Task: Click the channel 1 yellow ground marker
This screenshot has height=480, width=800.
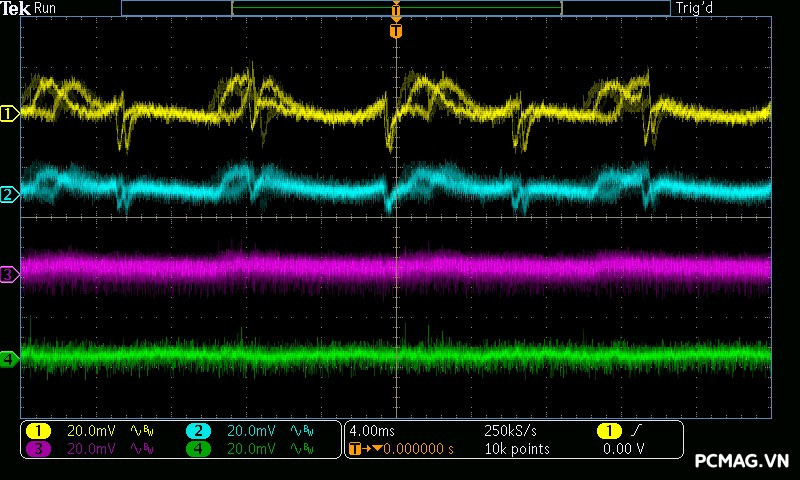Action: point(9,114)
